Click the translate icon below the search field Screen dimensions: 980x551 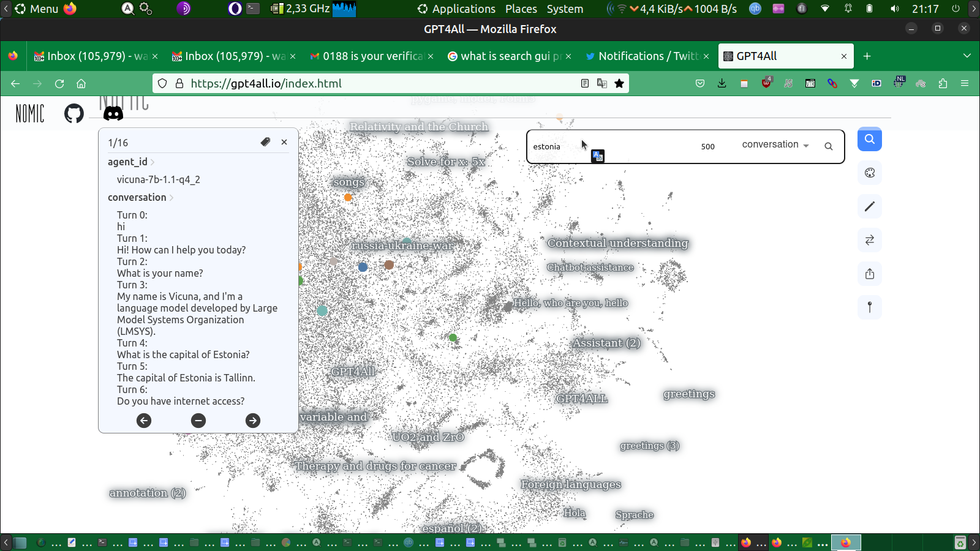pos(598,156)
